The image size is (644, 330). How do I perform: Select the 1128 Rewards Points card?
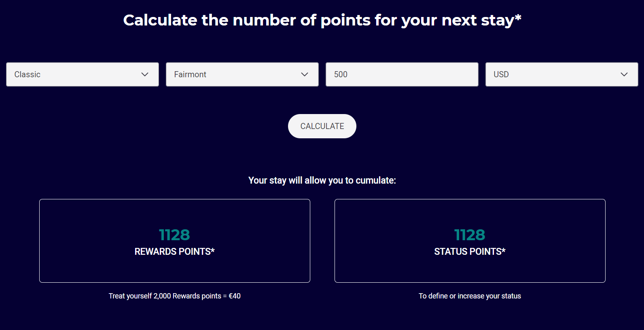pos(174,241)
